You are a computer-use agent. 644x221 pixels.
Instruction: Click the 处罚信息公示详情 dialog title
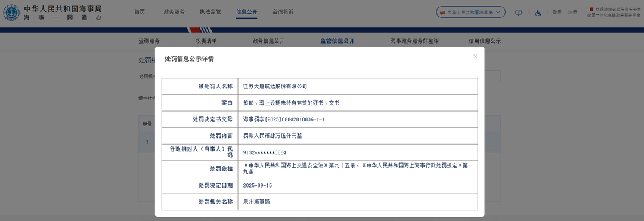pyautogui.click(x=190, y=59)
